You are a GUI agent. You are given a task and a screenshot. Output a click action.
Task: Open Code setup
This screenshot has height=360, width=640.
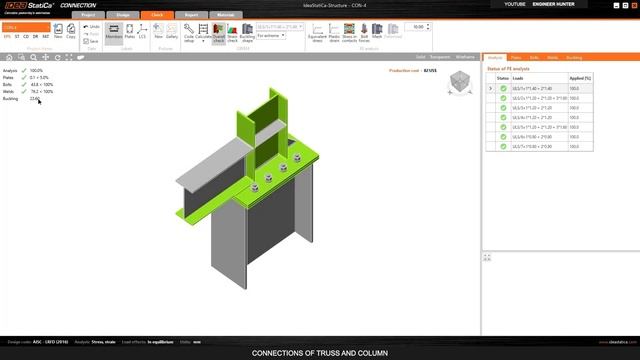[x=189, y=33]
